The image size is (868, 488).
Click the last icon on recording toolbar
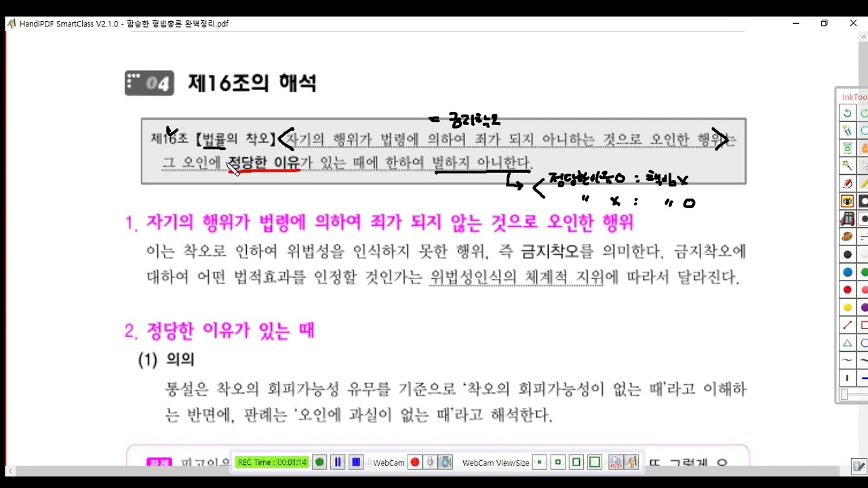631,462
